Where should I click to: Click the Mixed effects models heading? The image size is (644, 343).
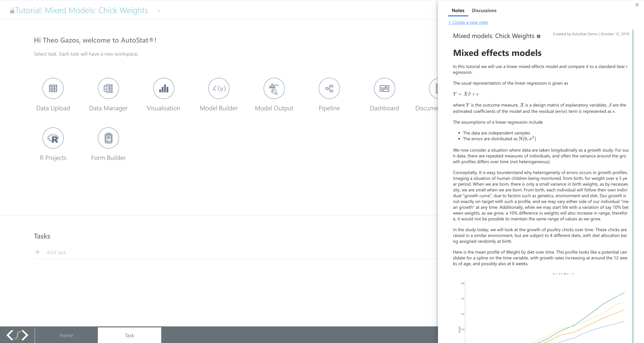497,53
